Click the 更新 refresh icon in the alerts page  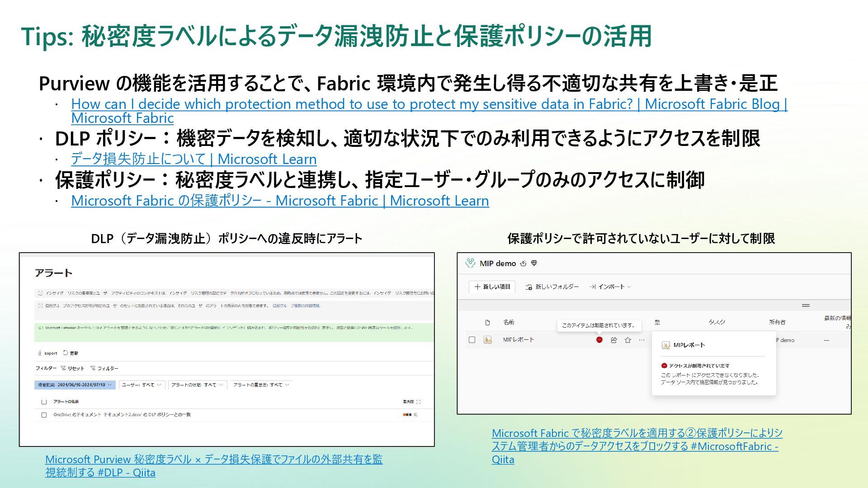tap(66, 353)
